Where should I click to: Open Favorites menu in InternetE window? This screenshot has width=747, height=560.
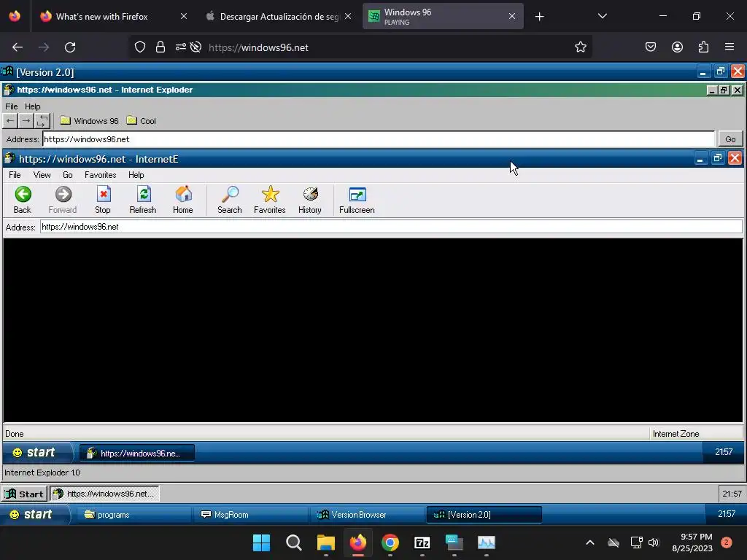(x=101, y=175)
